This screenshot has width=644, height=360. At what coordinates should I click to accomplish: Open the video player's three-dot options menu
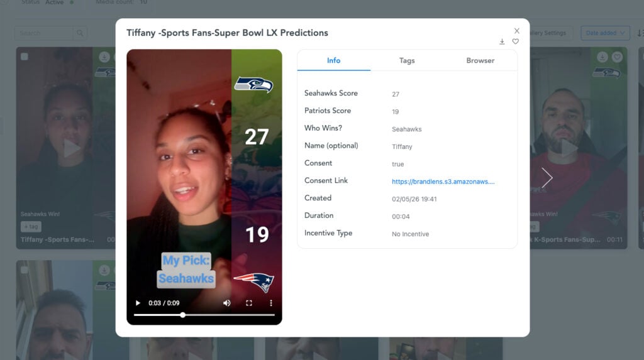pos(271,303)
